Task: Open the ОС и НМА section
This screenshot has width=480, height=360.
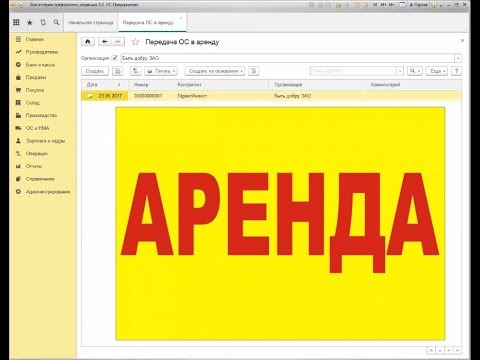Action: (37, 128)
